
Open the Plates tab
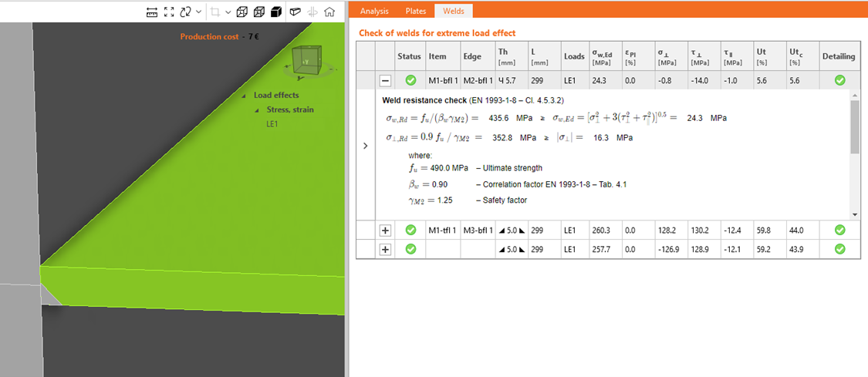click(416, 11)
